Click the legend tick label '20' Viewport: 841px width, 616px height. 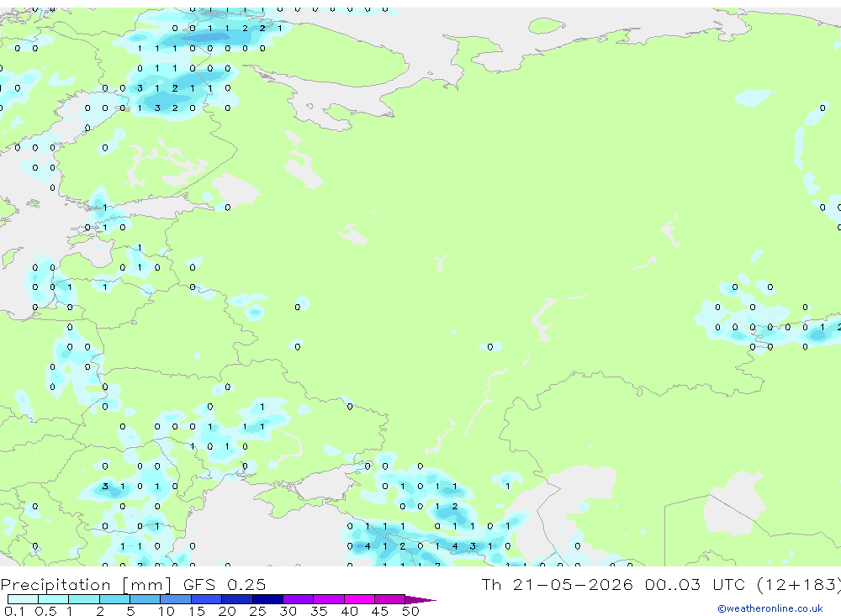[227, 611]
